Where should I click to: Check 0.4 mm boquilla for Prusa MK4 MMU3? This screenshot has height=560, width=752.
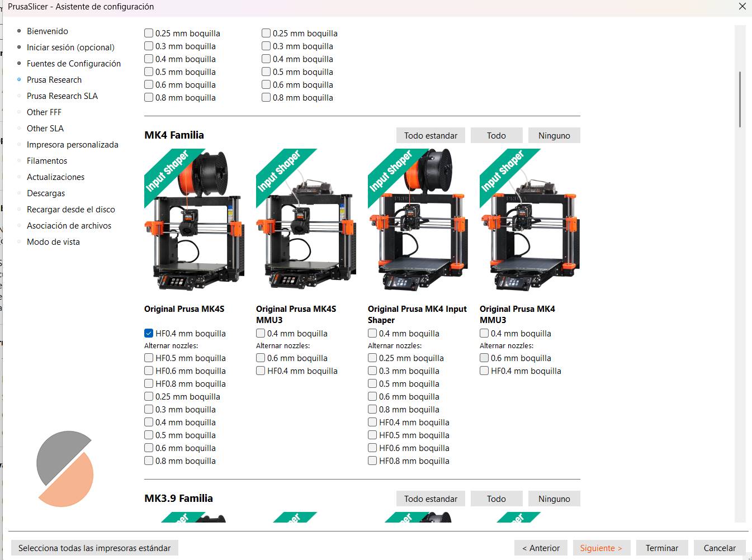click(x=484, y=334)
